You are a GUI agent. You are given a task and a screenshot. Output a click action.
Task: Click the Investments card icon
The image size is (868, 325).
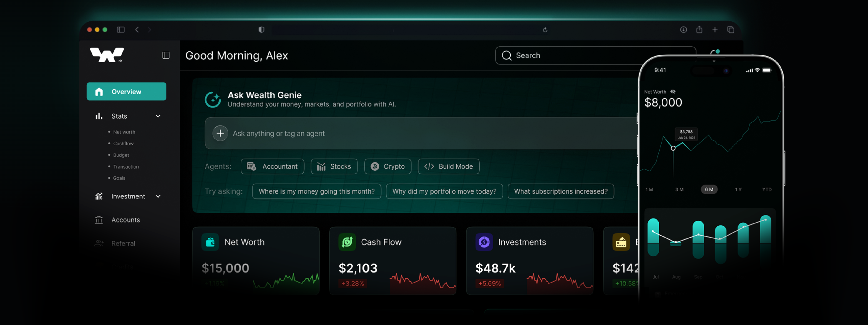pos(484,242)
